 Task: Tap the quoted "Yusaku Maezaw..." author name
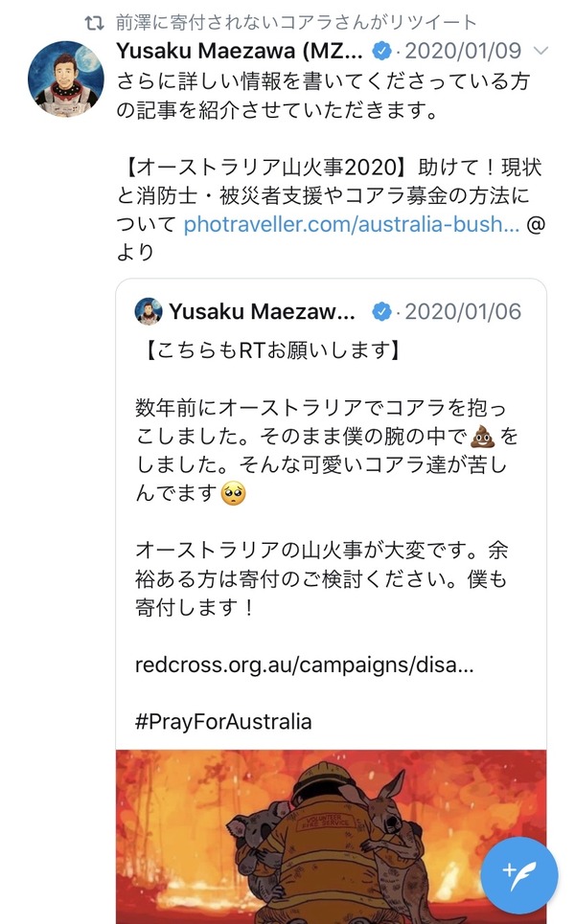click(x=262, y=312)
